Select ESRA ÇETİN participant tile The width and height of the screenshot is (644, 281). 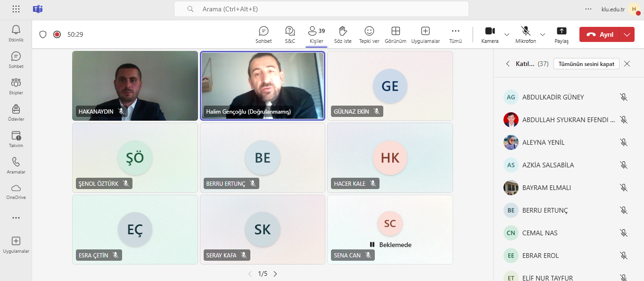pyautogui.click(x=135, y=230)
